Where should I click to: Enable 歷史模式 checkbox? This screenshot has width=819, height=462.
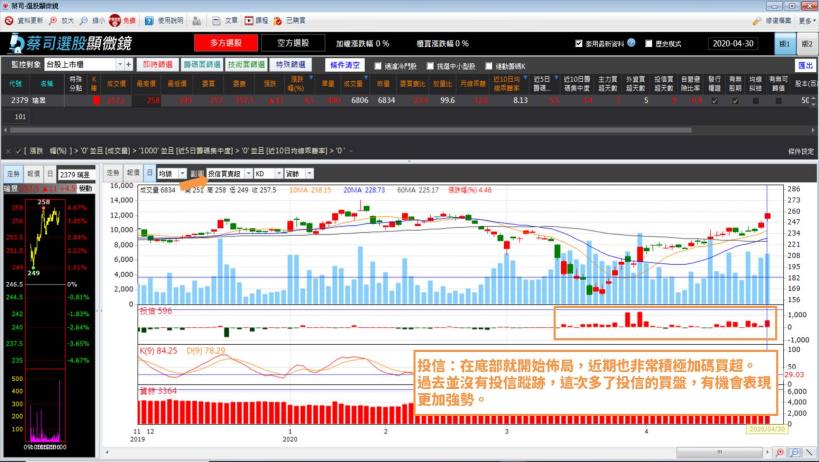pos(648,44)
